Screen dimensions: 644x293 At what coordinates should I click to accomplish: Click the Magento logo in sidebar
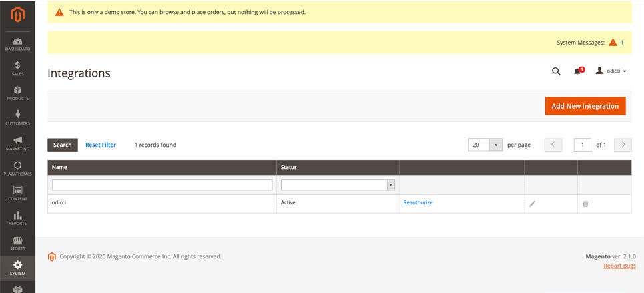click(x=17, y=15)
